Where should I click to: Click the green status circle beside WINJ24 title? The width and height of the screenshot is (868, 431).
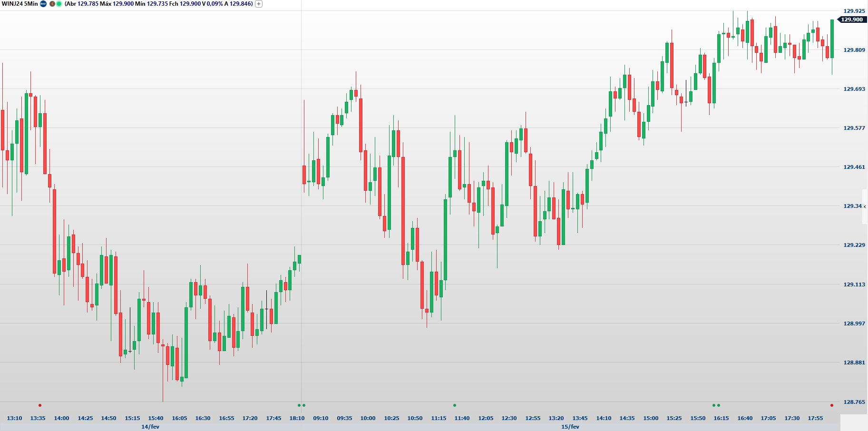[x=59, y=4]
